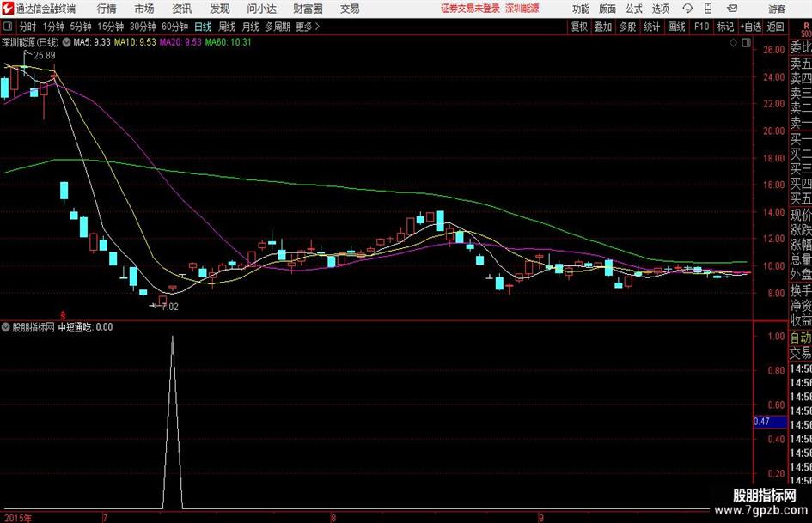Click the red 深圳能源 stock name link
812x523 pixels.
coord(522,9)
